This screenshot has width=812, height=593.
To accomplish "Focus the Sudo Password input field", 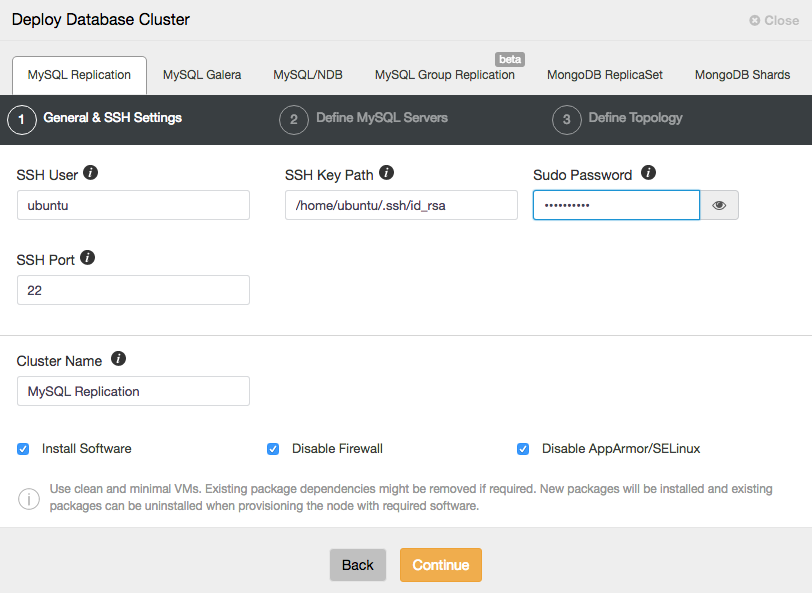I will point(617,205).
